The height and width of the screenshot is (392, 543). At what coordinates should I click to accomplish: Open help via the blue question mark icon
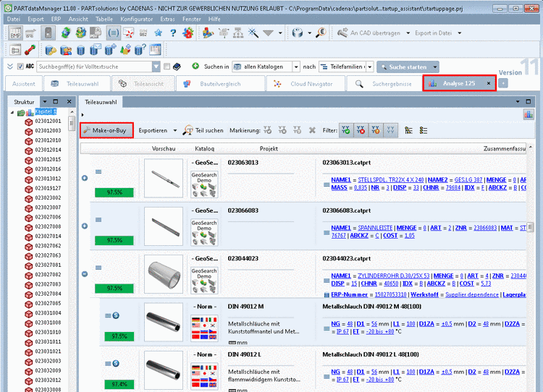[173, 33]
